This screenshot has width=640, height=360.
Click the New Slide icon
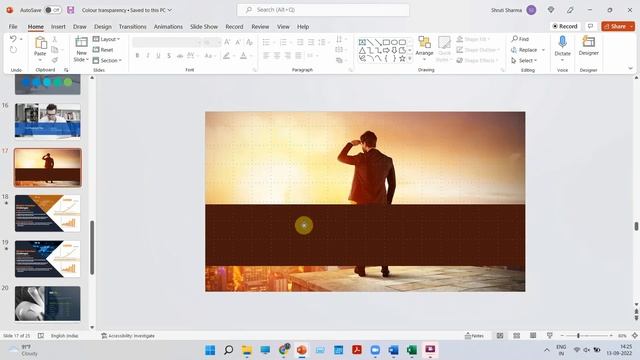pos(81,42)
